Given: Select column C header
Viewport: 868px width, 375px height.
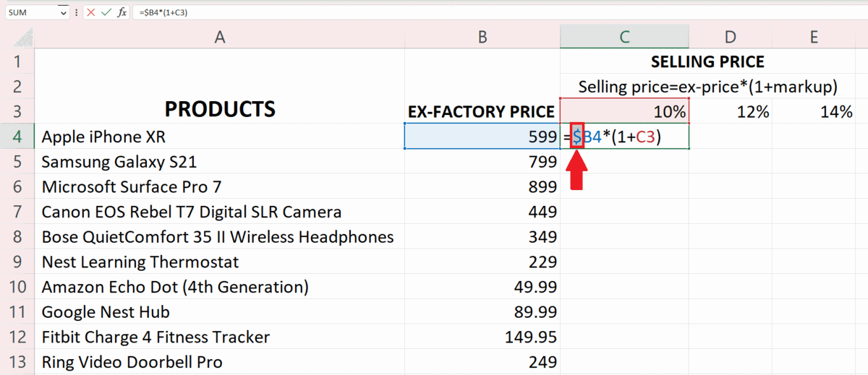Looking at the screenshot, I should 624,37.
